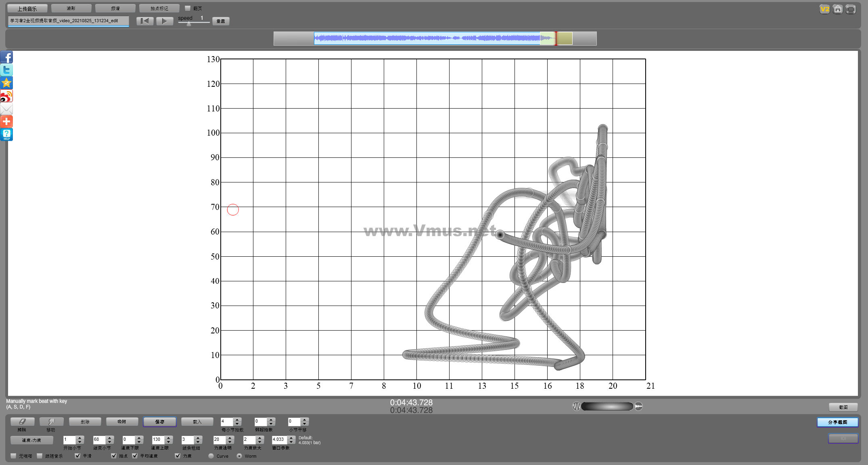Enable the 跟随音乐 checkbox

pyautogui.click(x=40, y=456)
